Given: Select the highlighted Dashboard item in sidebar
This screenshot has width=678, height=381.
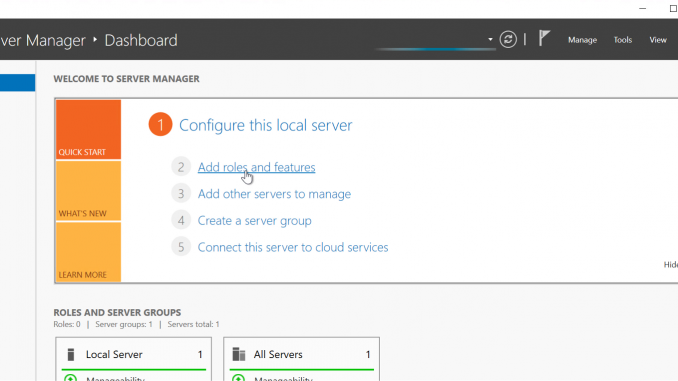Looking at the screenshot, I should (x=17, y=83).
